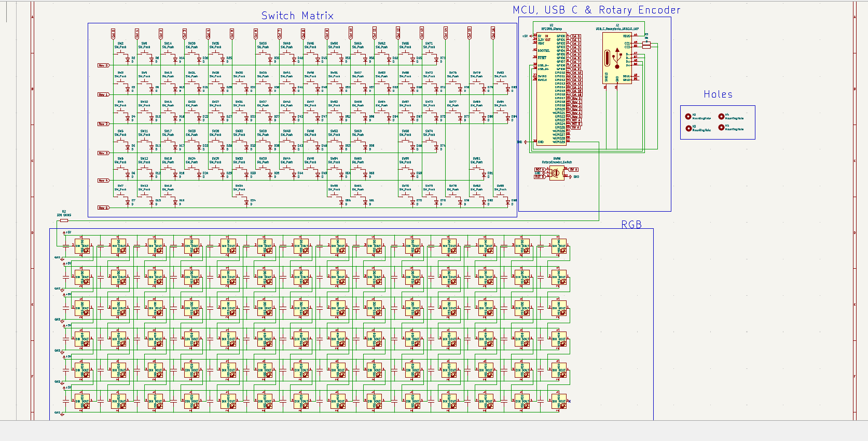Screen dimensions: 868x441
Task: Click the Row 0 global label
Action: point(103,65)
